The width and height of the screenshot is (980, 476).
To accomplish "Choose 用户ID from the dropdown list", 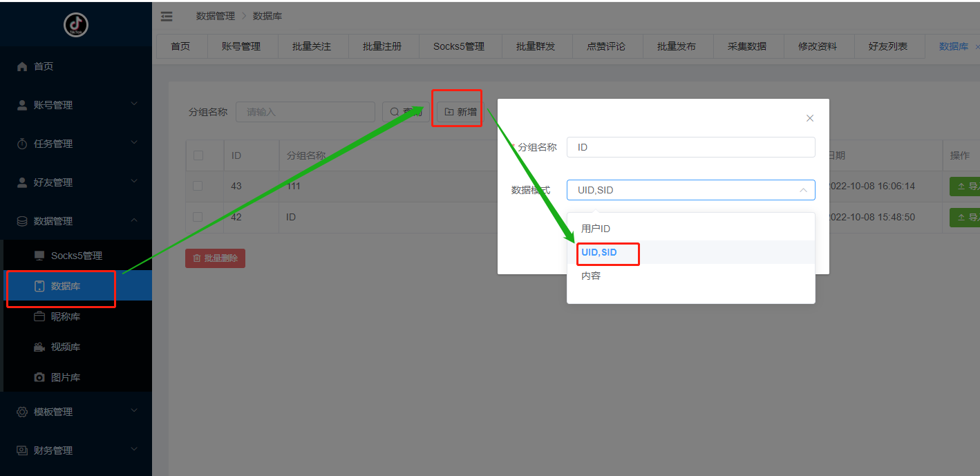I will [x=596, y=229].
